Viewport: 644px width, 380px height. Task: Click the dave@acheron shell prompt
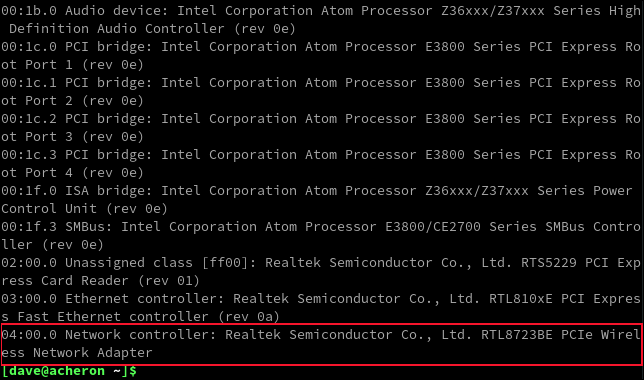69,371
